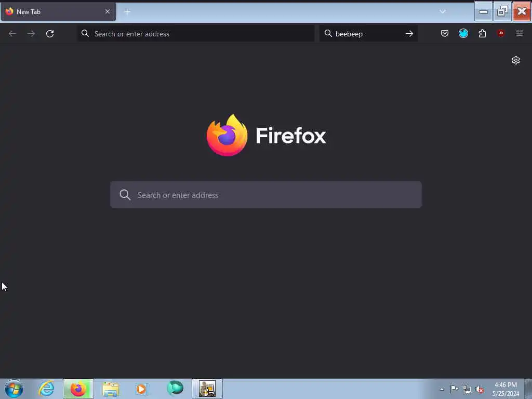
Task: Open the Extensions puzzle icon
Action: [x=482, y=33]
